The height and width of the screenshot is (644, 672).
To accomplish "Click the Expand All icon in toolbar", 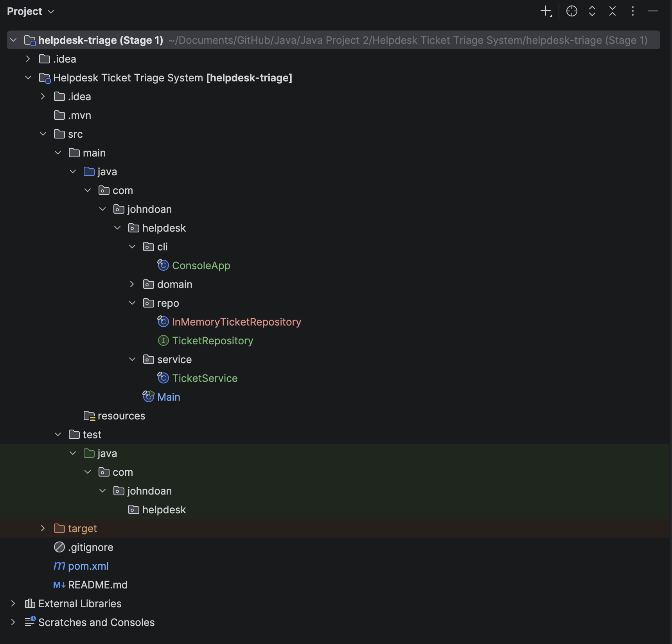I will click(x=592, y=11).
